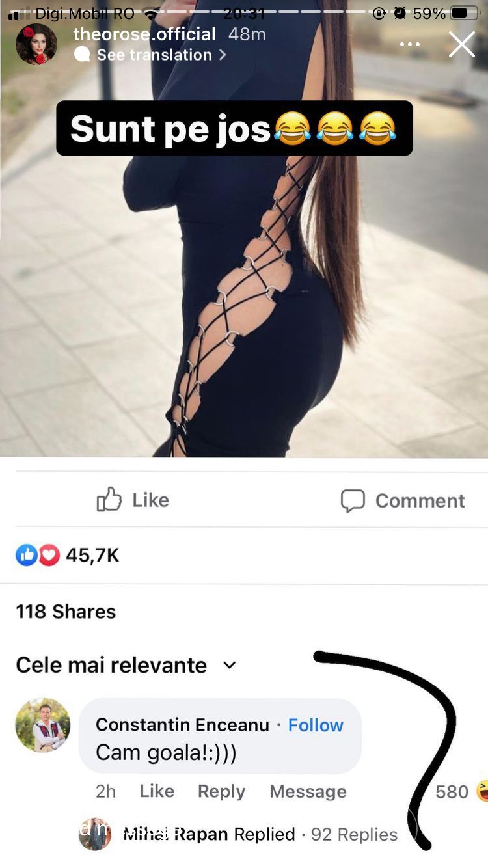
Task: Tap the chevron next to Cele mai relevante
Action: [x=229, y=665]
